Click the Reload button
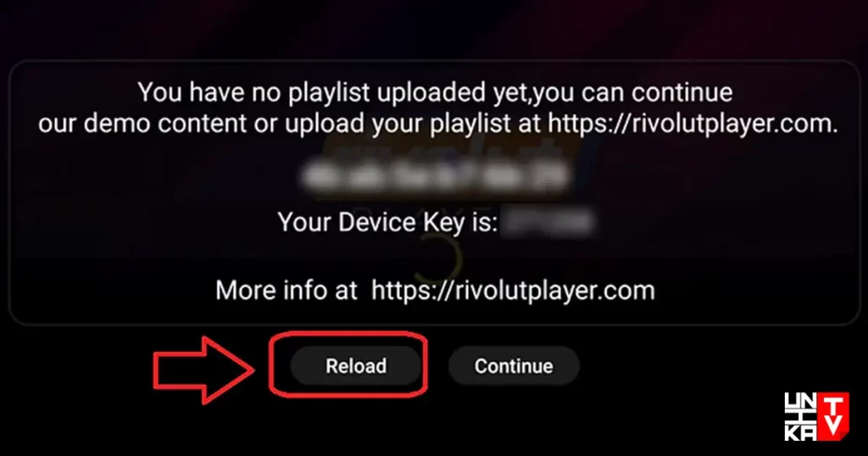The height and width of the screenshot is (456, 868). pyautogui.click(x=356, y=366)
